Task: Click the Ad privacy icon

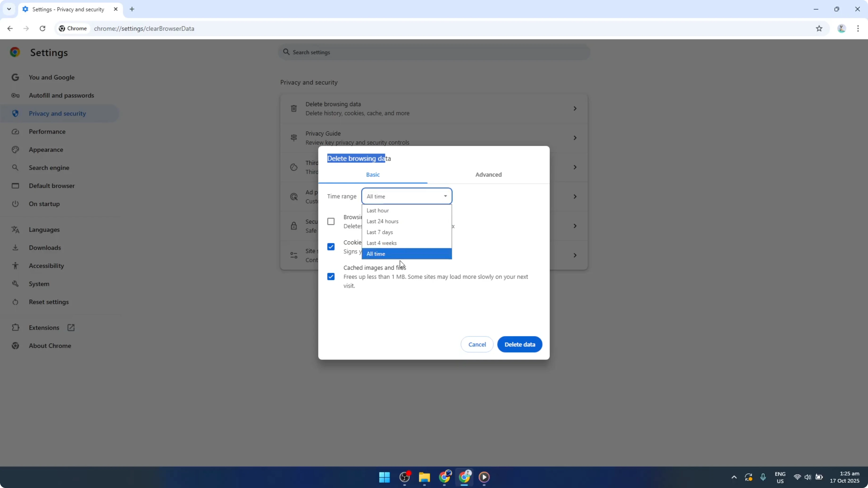Action: [294, 197]
